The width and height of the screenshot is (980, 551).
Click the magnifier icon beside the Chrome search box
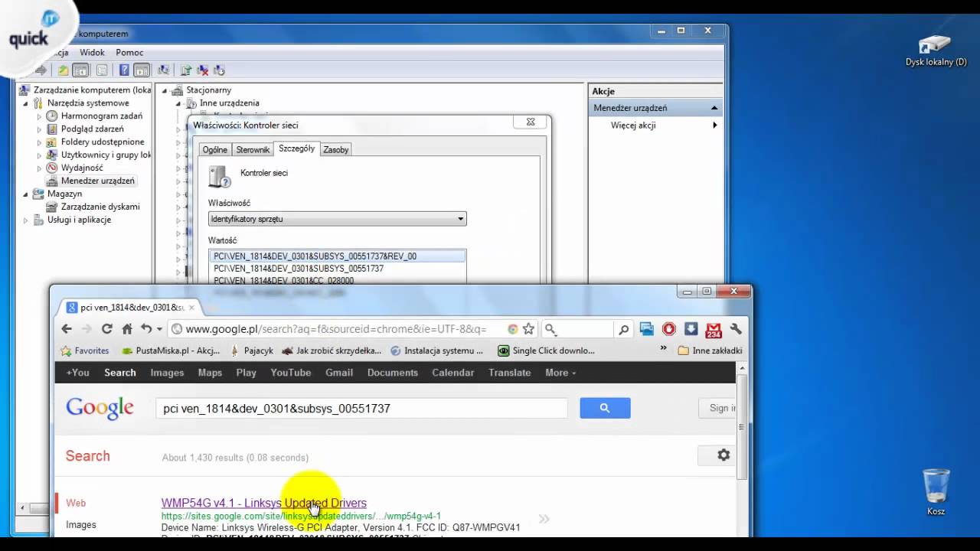point(624,330)
